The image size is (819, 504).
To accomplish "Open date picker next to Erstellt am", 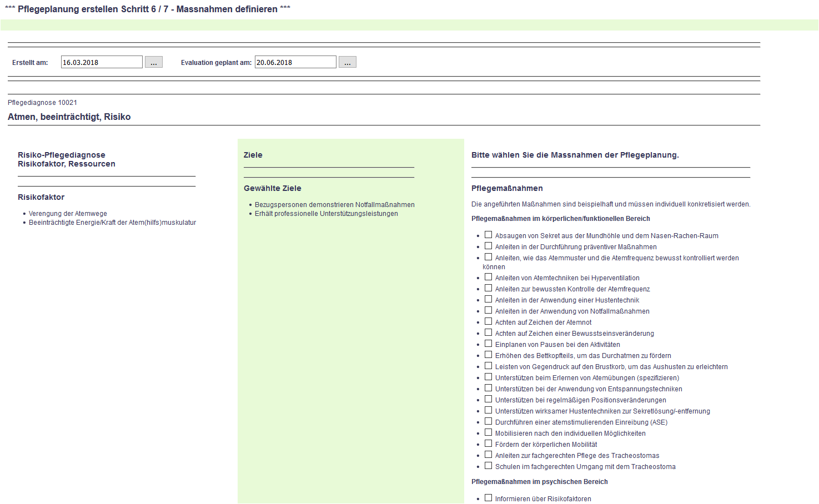I will click(x=153, y=62).
